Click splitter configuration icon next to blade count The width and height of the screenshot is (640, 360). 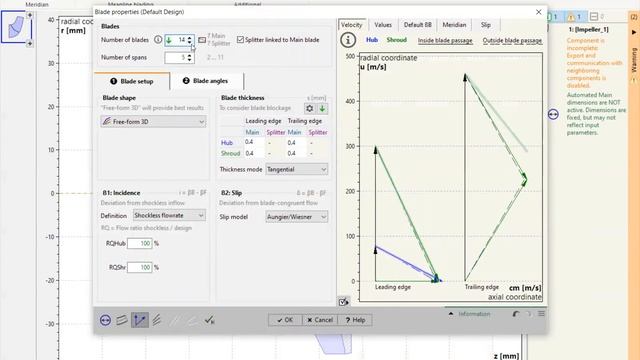click(202, 40)
